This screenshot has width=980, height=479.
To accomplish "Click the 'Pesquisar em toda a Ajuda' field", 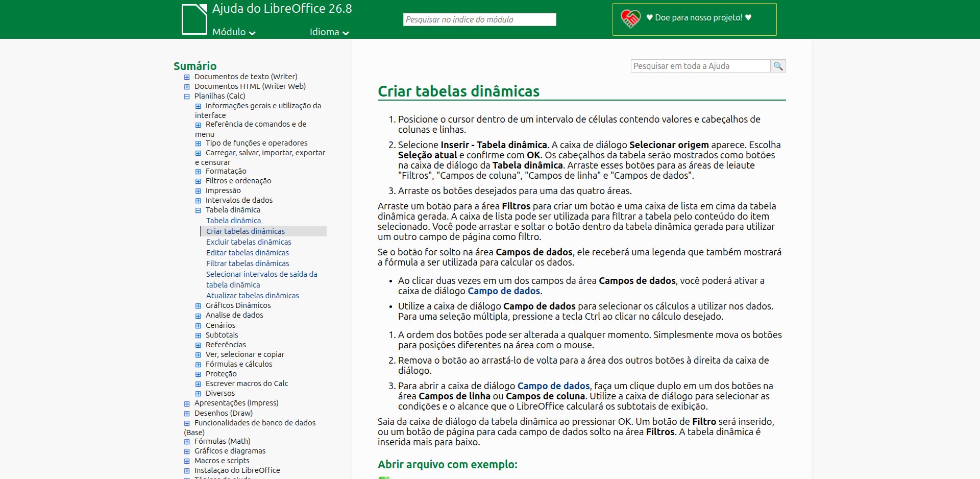I will (700, 66).
